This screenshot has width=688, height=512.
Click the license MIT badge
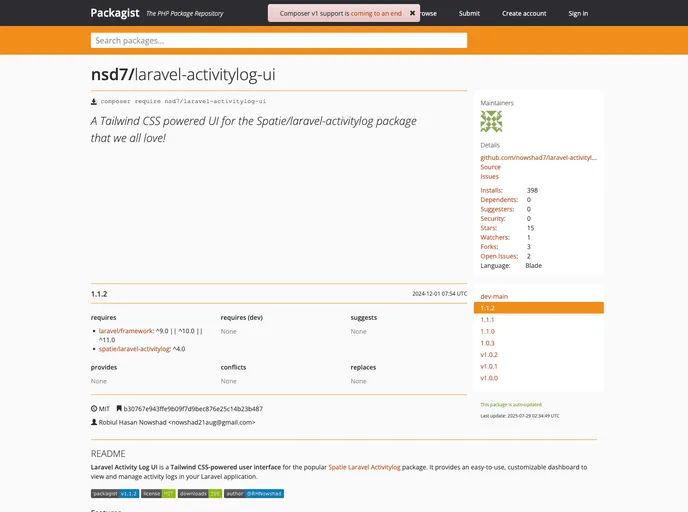[x=158, y=494]
